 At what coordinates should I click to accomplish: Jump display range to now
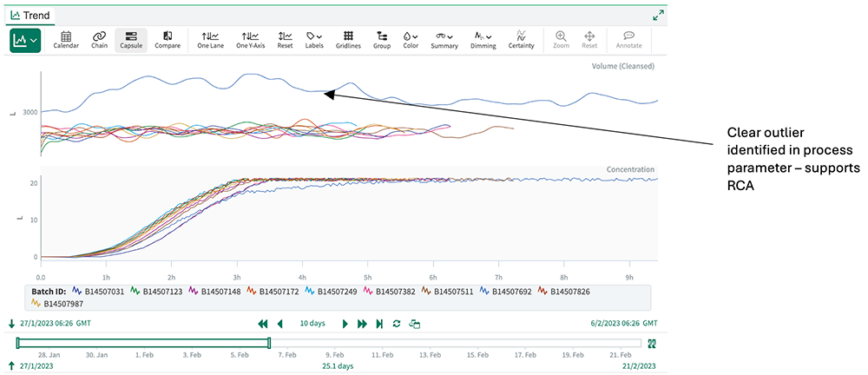pyautogui.click(x=379, y=324)
